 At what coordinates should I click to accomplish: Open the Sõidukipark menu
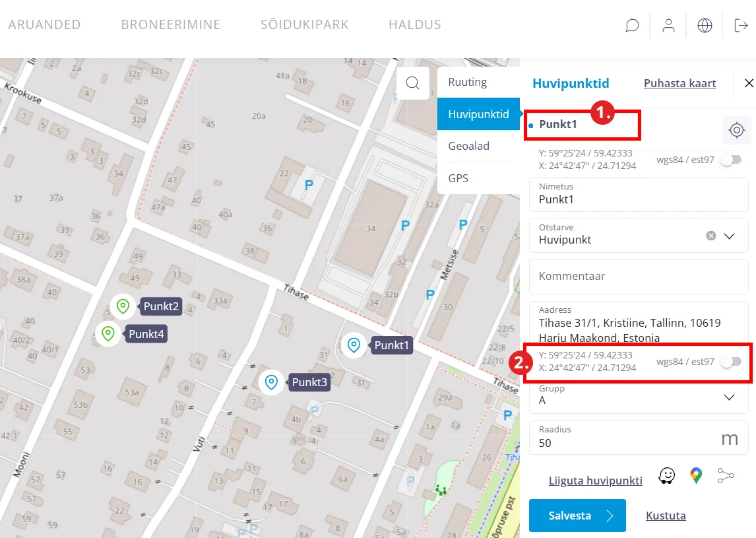point(304,25)
